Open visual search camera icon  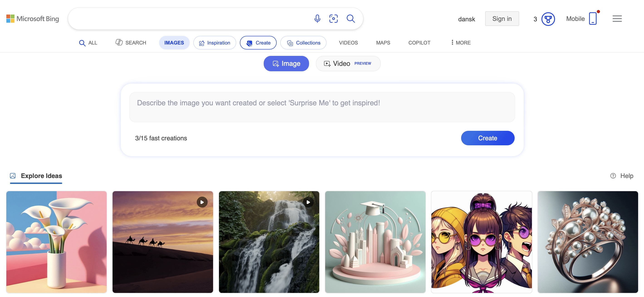click(x=334, y=19)
